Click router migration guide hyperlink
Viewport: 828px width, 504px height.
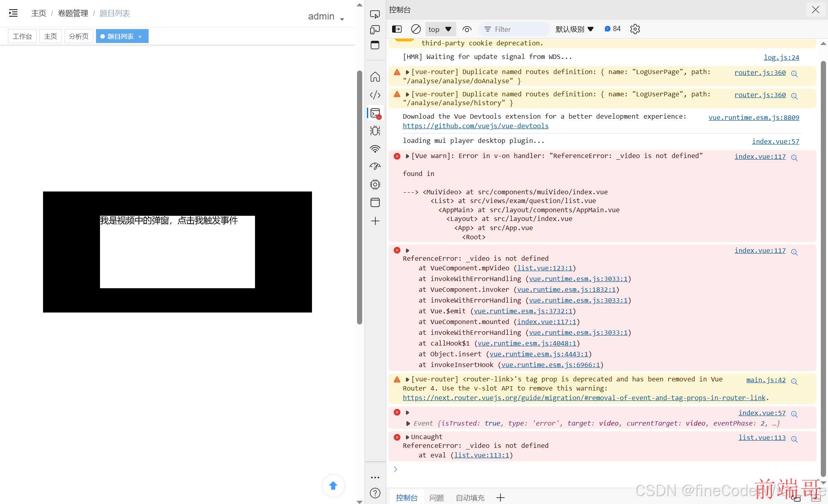(x=584, y=398)
